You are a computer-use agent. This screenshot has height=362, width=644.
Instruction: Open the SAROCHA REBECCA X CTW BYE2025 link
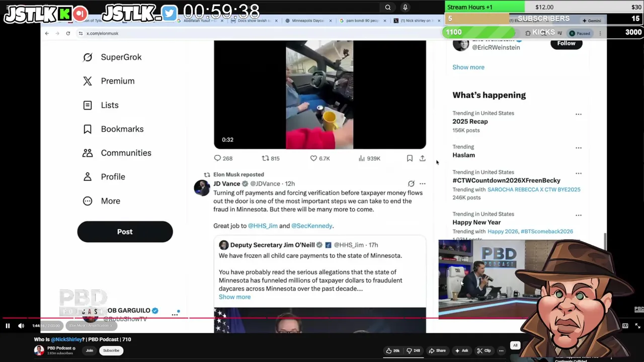[x=534, y=190]
